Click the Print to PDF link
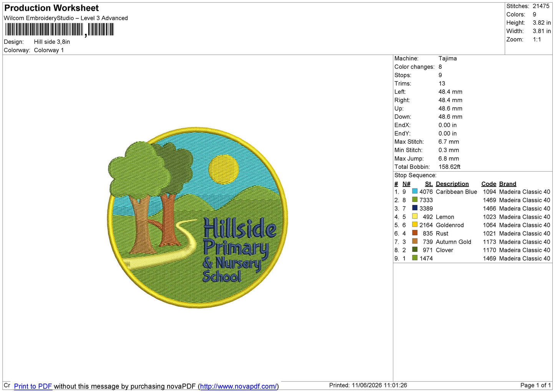 pyautogui.click(x=33, y=386)
